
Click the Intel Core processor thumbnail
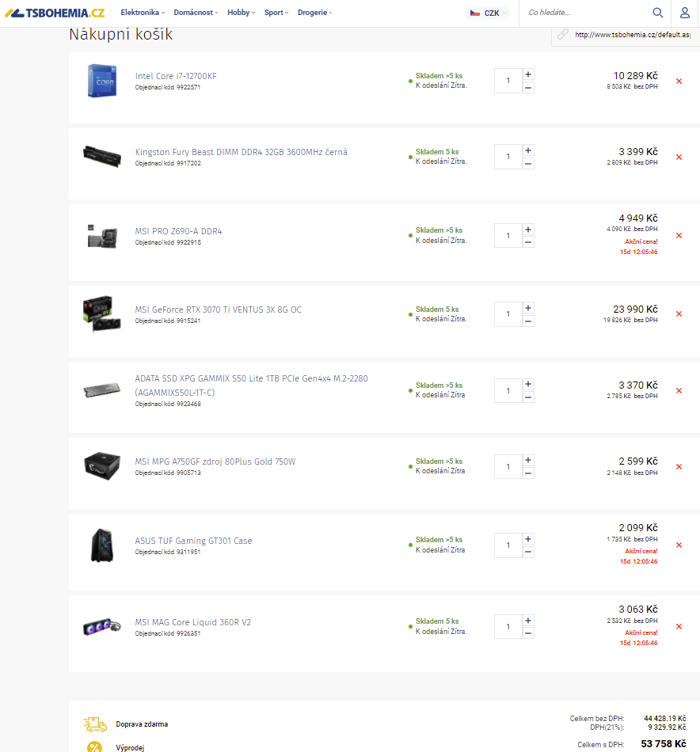tap(102, 81)
